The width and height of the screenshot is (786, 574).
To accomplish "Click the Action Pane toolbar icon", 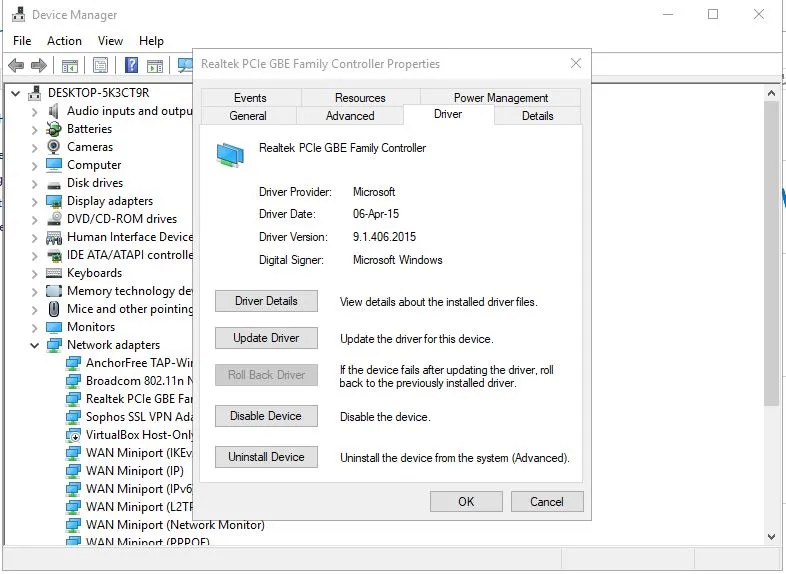I will (x=155, y=65).
